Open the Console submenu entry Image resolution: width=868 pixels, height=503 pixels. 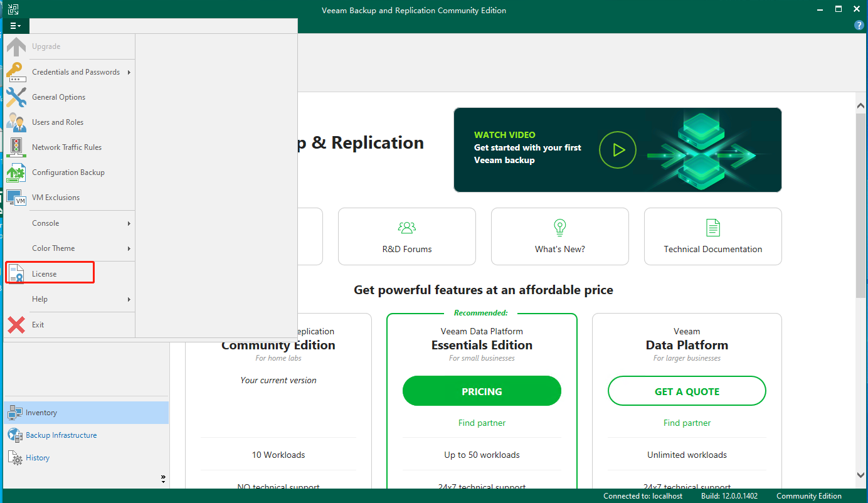click(70, 223)
